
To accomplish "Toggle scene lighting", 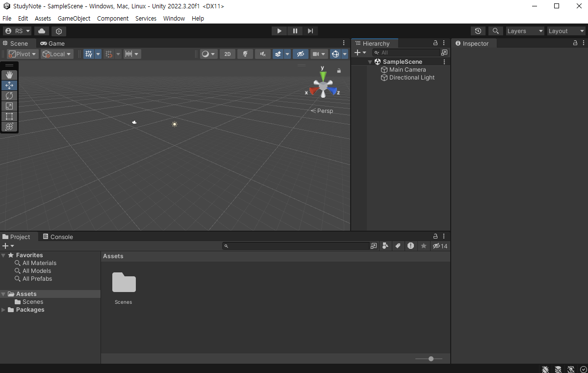I will pyautogui.click(x=245, y=54).
